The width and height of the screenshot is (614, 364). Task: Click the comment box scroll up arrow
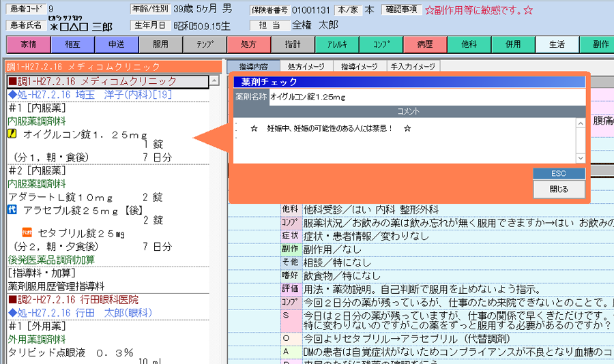[581, 123]
